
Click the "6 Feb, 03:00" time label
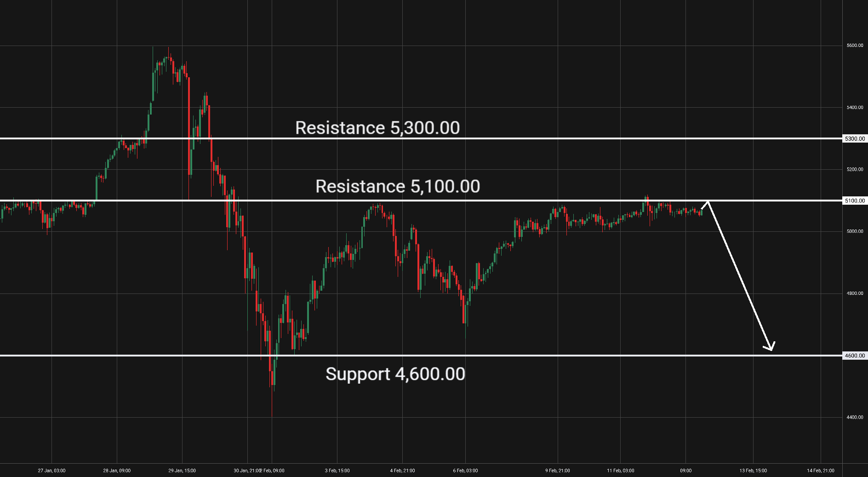coord(465,471)
